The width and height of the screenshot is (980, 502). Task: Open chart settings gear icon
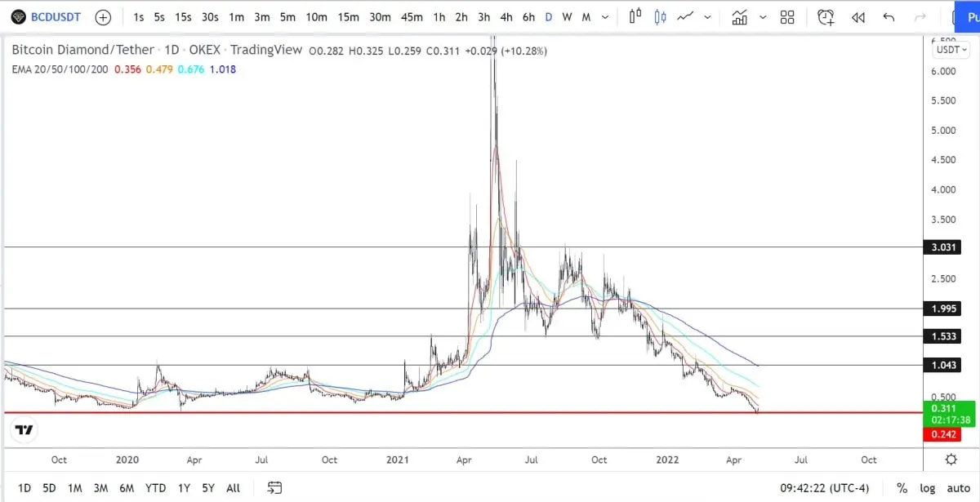pos(951,460)
